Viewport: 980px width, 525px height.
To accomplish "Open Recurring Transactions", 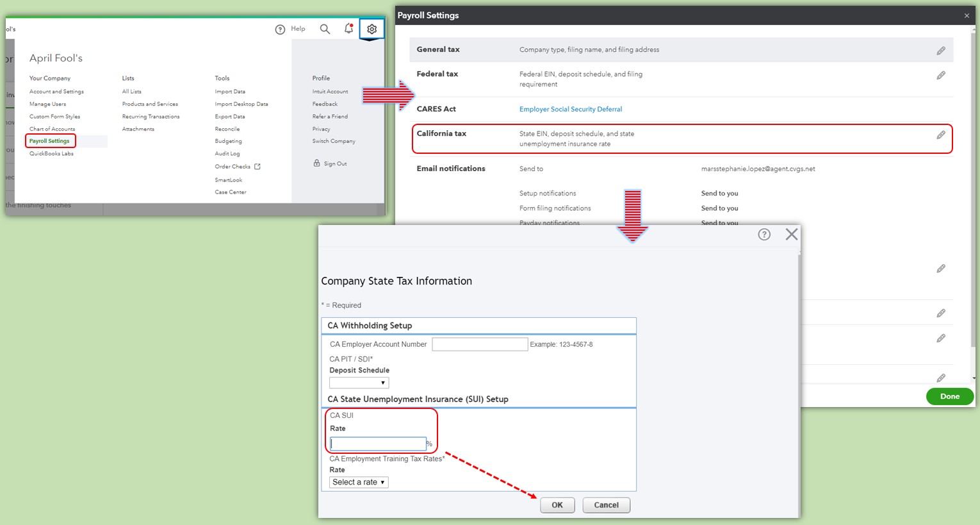I will pyautogui.click(x=151, y=117).
